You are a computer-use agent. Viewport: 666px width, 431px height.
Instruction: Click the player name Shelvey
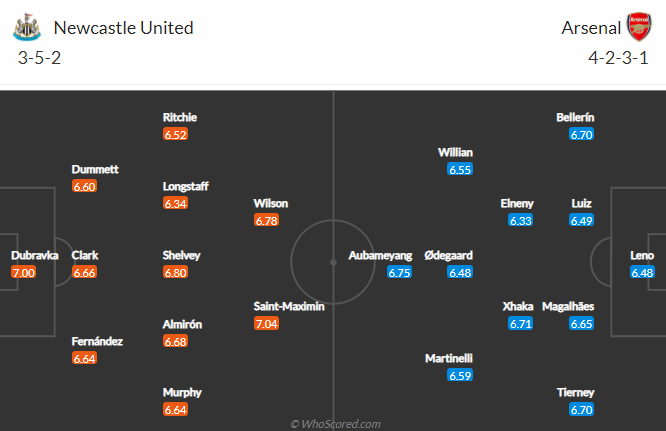182,255
